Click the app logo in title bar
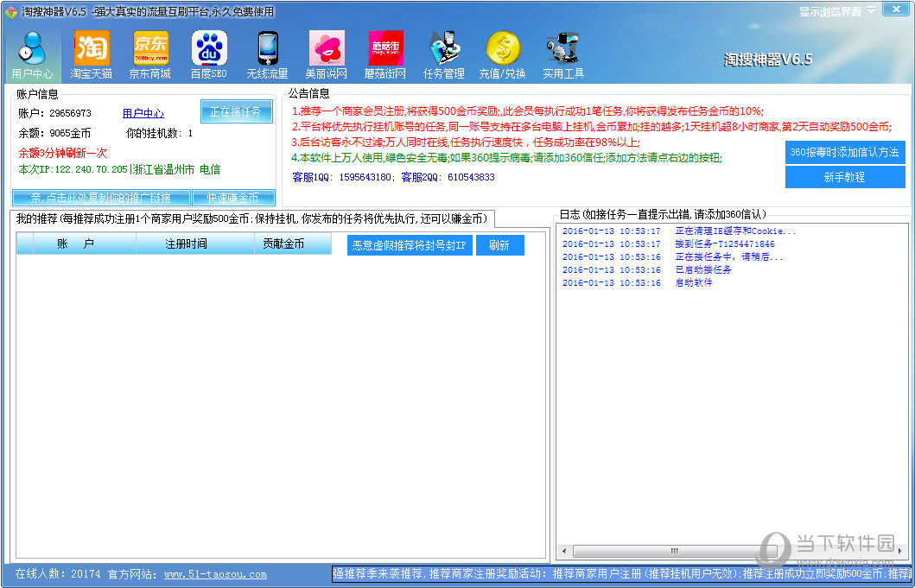The width and height of the screenshot is (915, 588). (x=10, y=12)
